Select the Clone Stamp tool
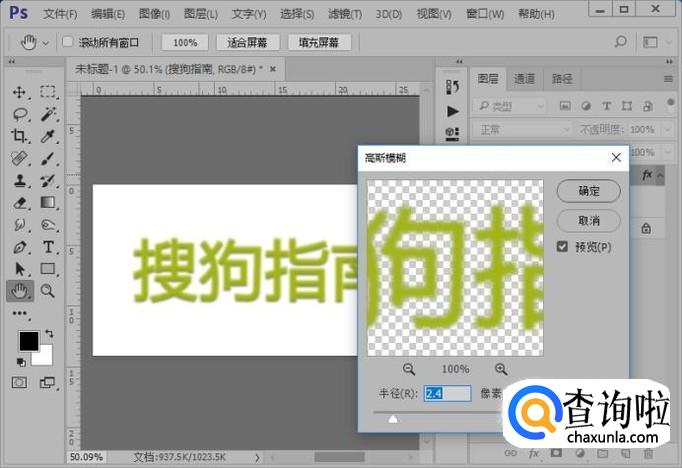Screen dimensions: 682x468 pyautogui.click(x=19, y=181)
